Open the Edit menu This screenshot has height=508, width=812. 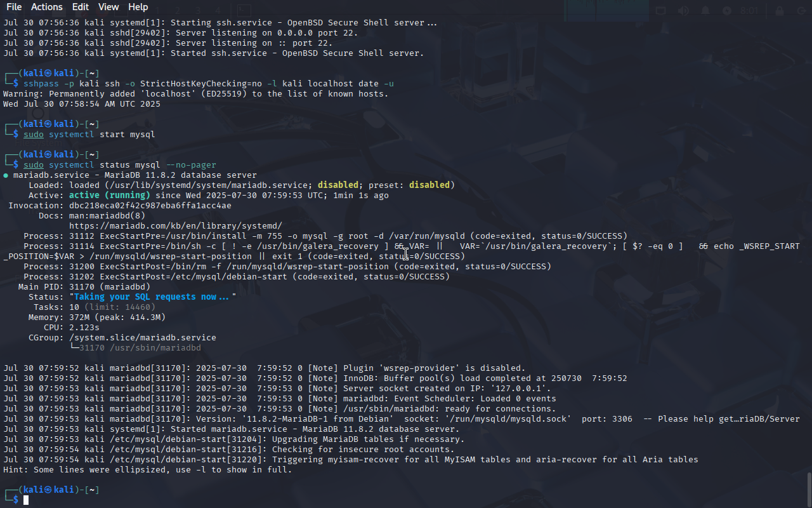tap(81, 7)
